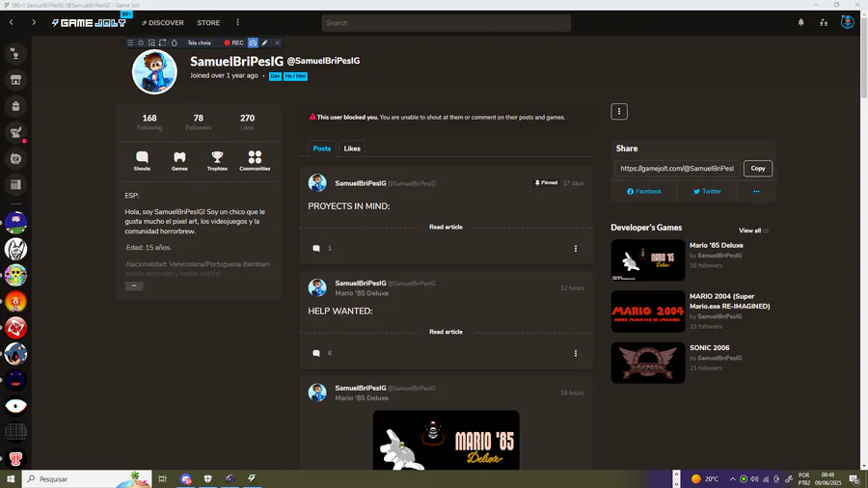Open the Communities section
Screen dimensions: 868x488
[255, 161]
